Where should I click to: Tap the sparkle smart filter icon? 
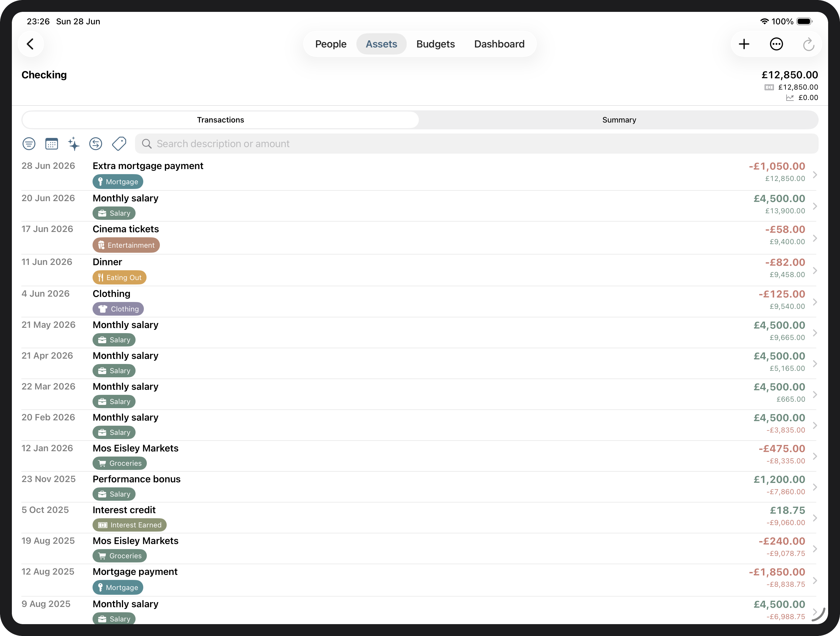coord(74,144)
